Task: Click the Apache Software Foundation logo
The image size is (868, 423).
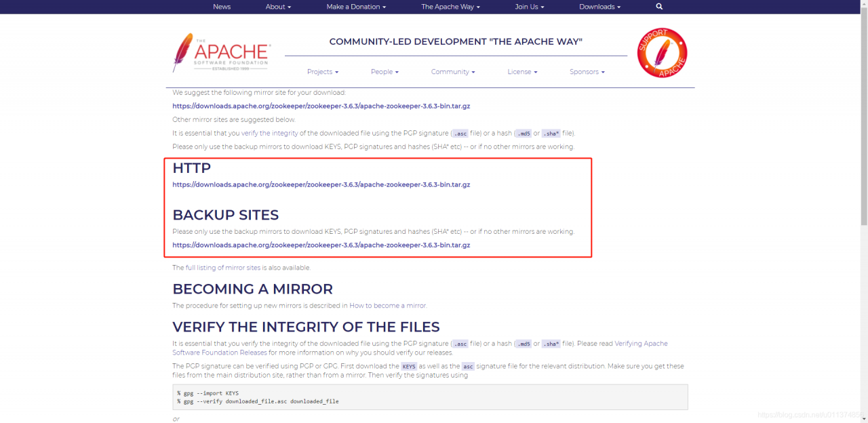Action: pyautogui.click(x=222, y=53)
